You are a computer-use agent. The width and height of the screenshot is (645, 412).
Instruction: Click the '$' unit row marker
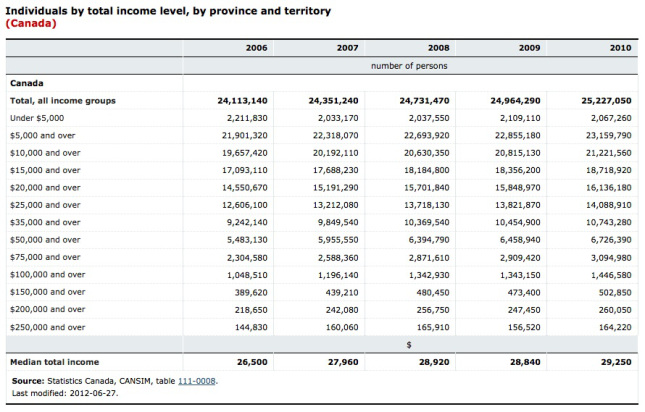click(409, 345)
